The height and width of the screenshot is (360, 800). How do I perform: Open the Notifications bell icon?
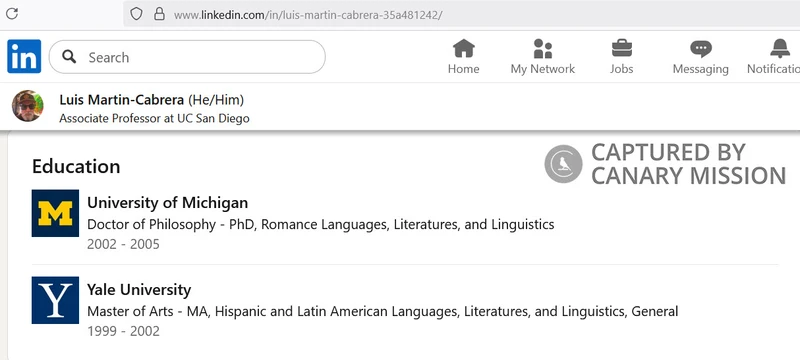click(780, 49)
